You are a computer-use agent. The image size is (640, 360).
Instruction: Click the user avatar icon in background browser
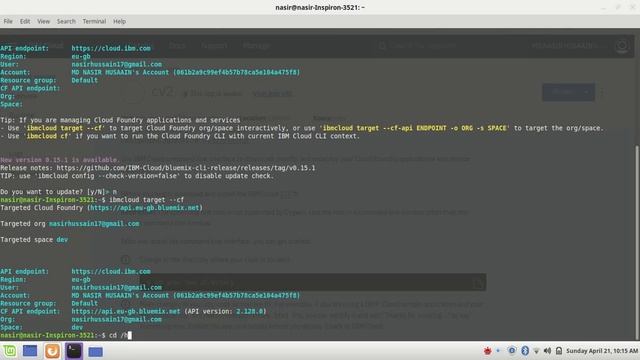click(622, 46)
